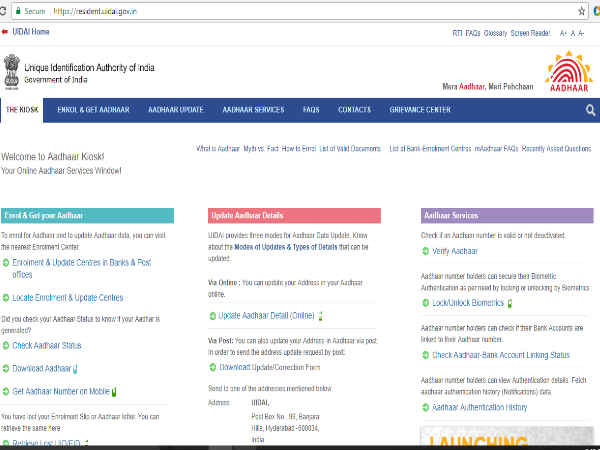Open List of Bank Enrolment Centres link
The image size is (600, 450).
tap(430, 148)
